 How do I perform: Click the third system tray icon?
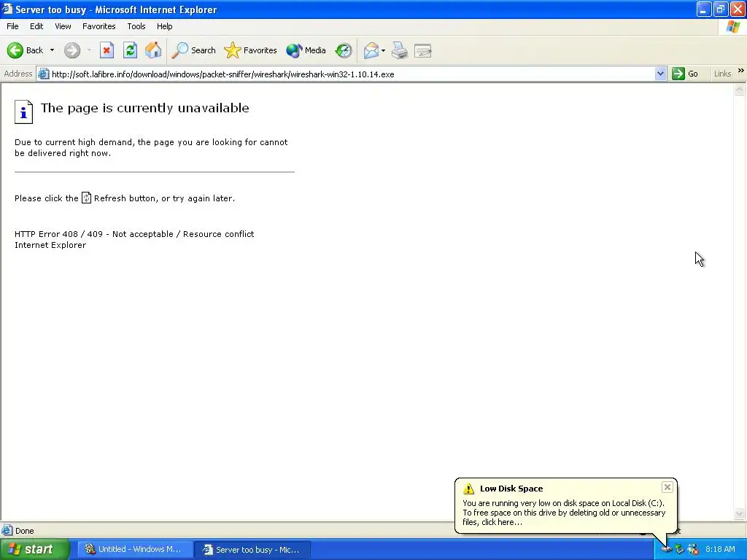click(x=693, y=549)
